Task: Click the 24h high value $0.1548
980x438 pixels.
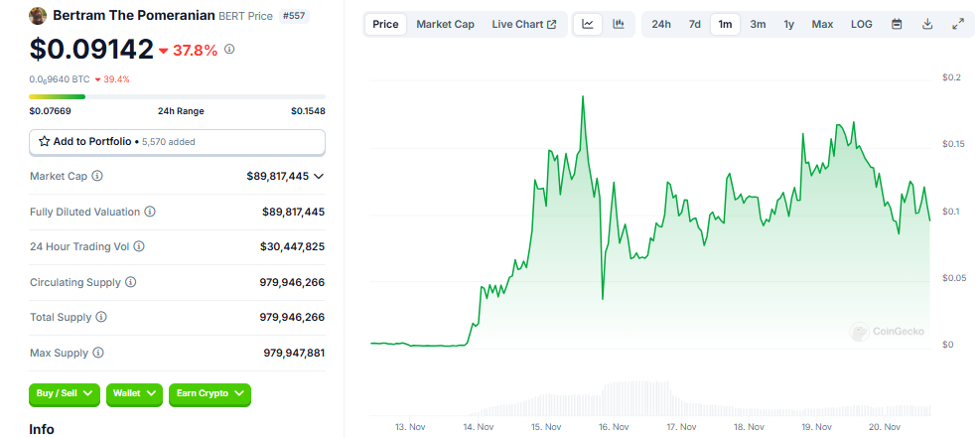Action: [308, 111]
